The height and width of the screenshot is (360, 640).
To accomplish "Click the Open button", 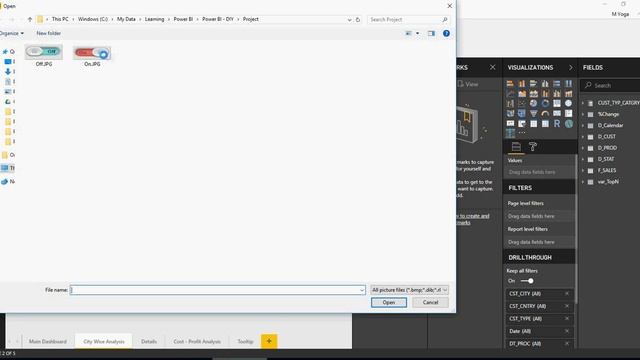I will (389, 302).
